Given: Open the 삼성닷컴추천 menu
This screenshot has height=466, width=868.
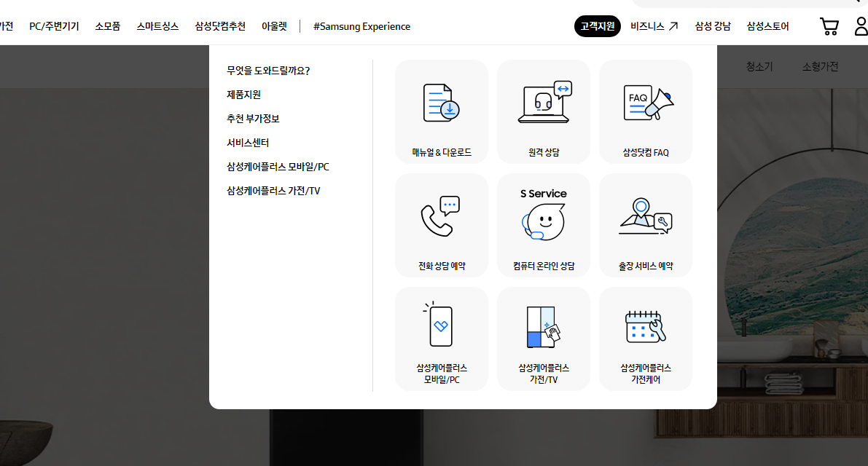Looking at the screenshot, I should tap(220, 26).
